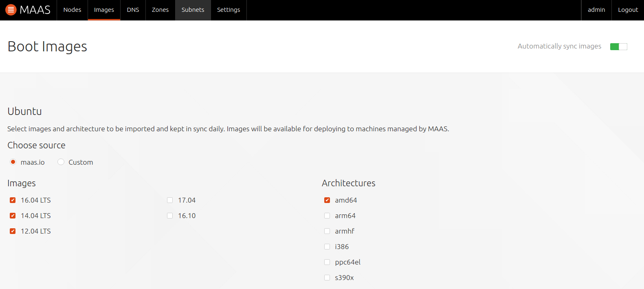Click the Logout link

coord(628,10)
